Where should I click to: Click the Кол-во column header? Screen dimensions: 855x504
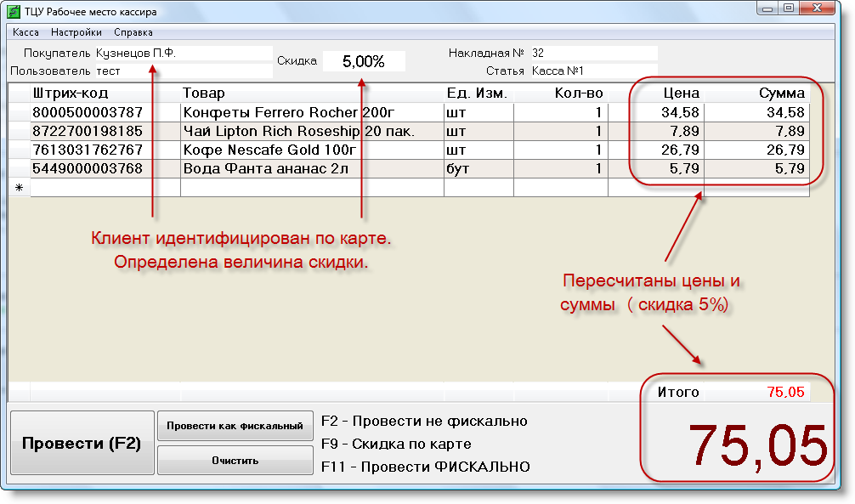point(561,93)
